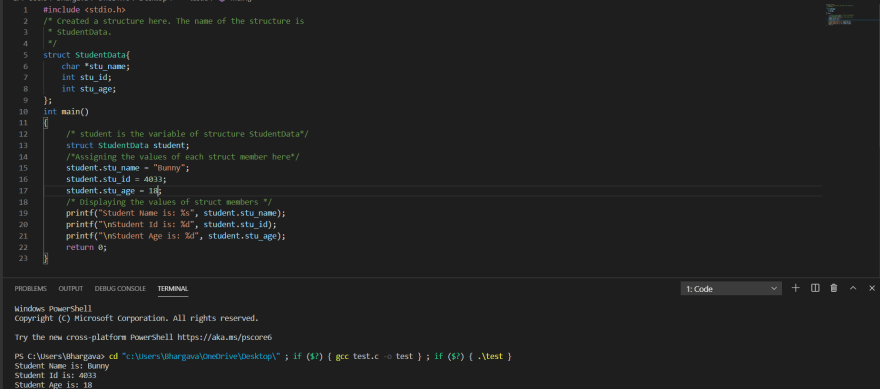Click 'int stu_age;' member line

[x=89, y=89]
